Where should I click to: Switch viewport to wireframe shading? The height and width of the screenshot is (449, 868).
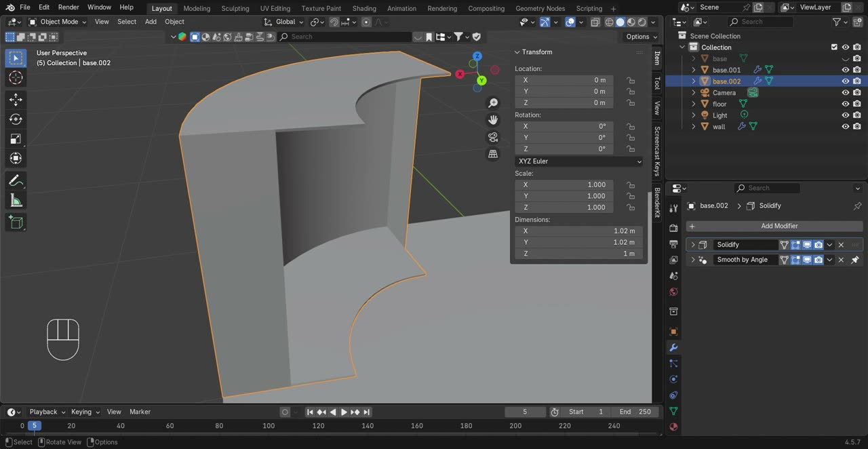[609, 22]
